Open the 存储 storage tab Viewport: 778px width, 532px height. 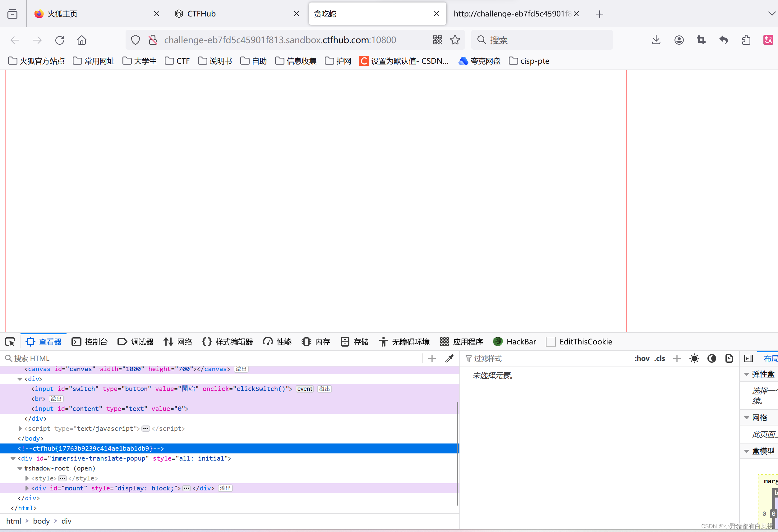coord(355,342)
